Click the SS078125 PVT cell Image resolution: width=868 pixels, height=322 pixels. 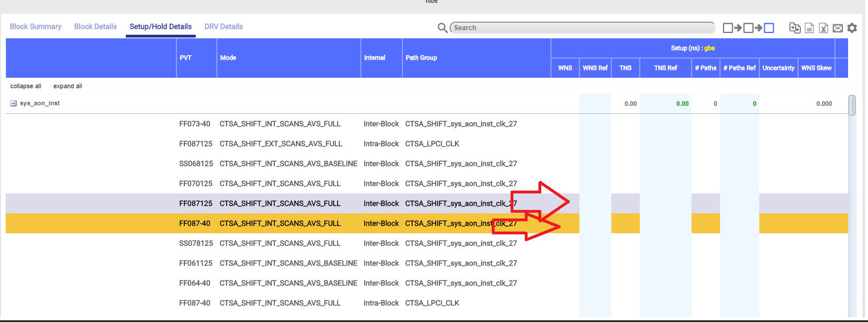(x=196, y=243)
